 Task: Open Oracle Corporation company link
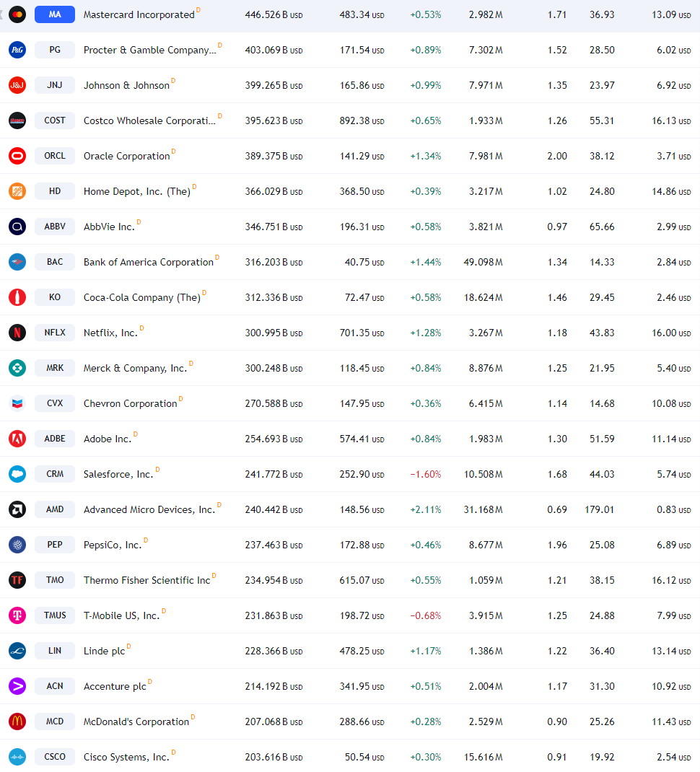point(126,156)
